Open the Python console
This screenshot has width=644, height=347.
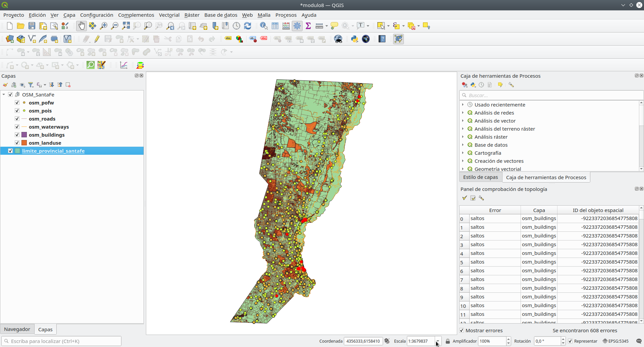(355, 39)
